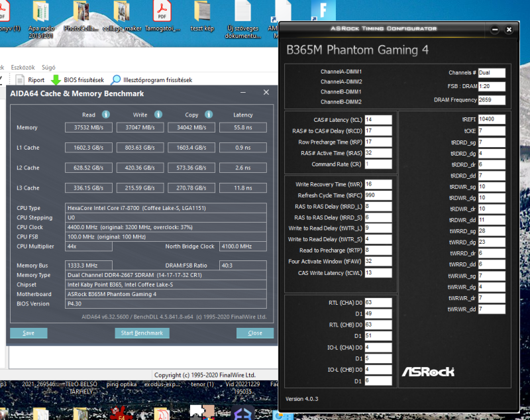
Task: Click the Row Precharge Time (tRP) field
Action: [x=378, y=142]
